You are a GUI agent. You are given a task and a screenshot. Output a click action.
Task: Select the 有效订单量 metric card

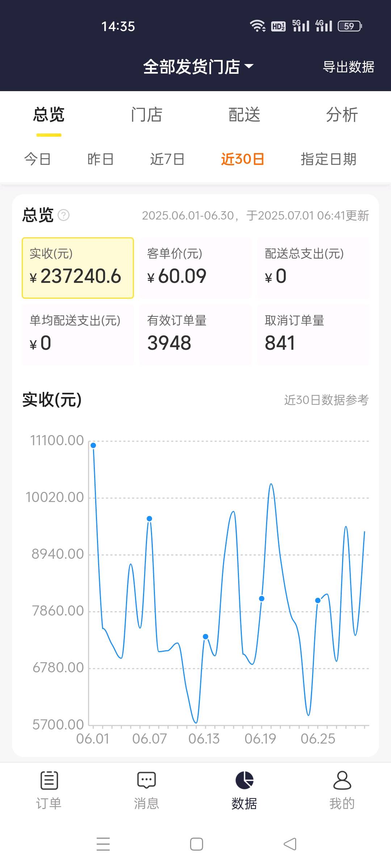[195, 335]
